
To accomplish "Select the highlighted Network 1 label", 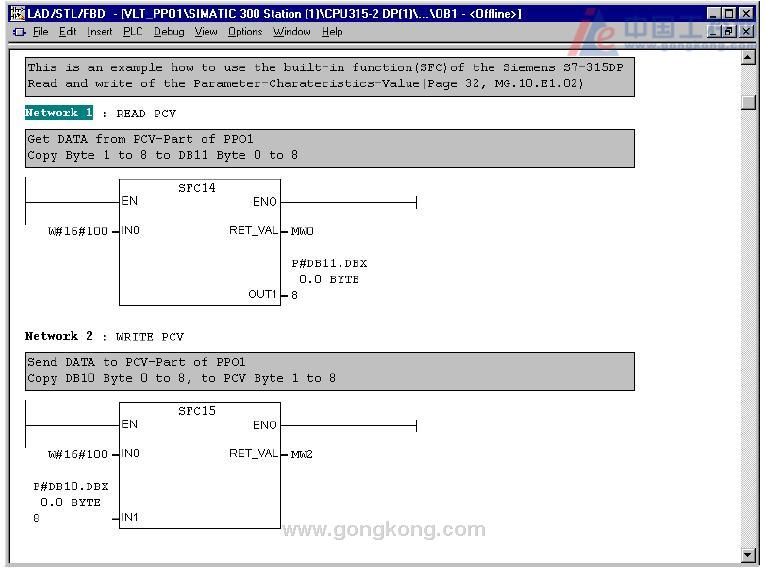I will (59, 113).
